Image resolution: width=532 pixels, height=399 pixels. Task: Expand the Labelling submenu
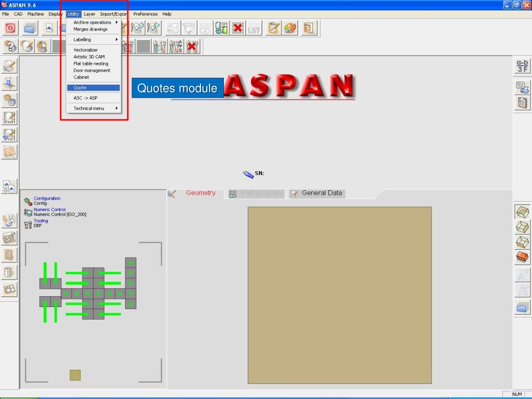pyautogui.click(x=94, y=39)
